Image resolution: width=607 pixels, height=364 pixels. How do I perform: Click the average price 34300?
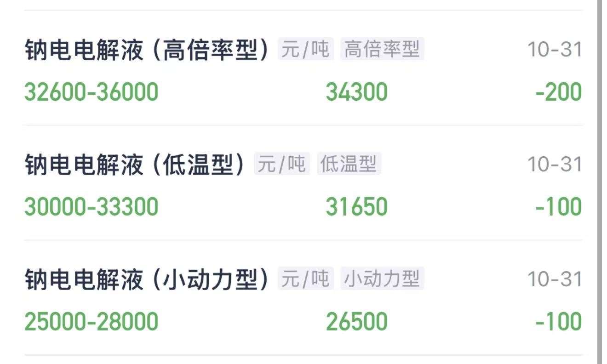pos(357,92)
